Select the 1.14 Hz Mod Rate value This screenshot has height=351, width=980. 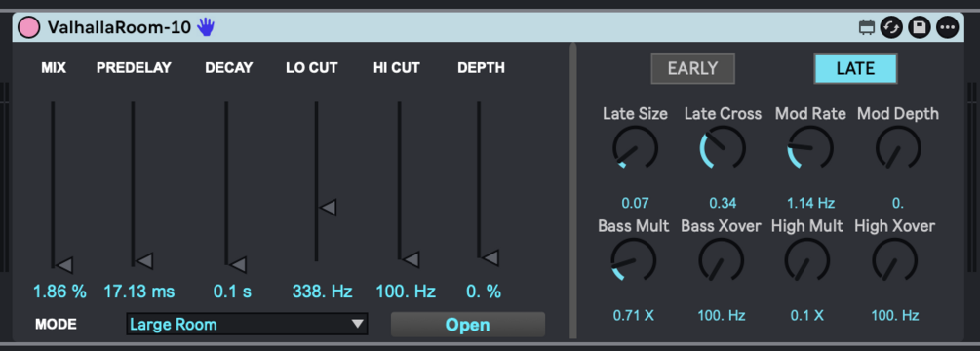tap(810, 203)
